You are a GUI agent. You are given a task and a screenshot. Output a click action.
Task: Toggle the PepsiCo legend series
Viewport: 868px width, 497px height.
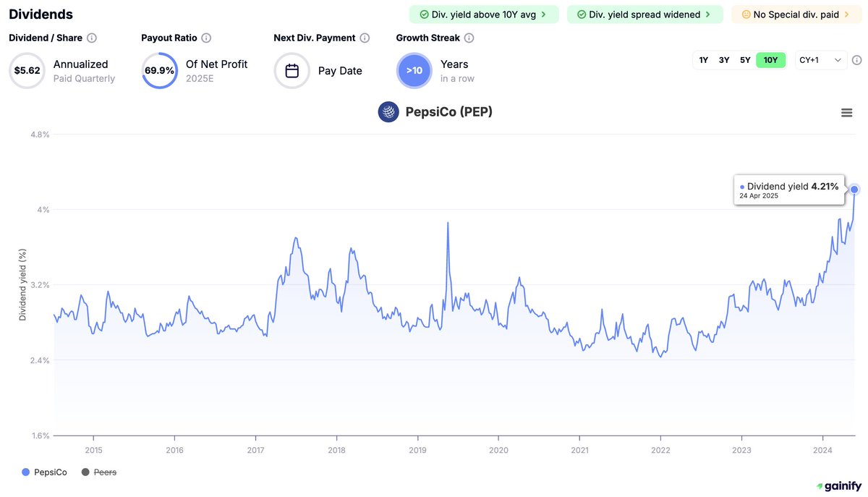45,472
